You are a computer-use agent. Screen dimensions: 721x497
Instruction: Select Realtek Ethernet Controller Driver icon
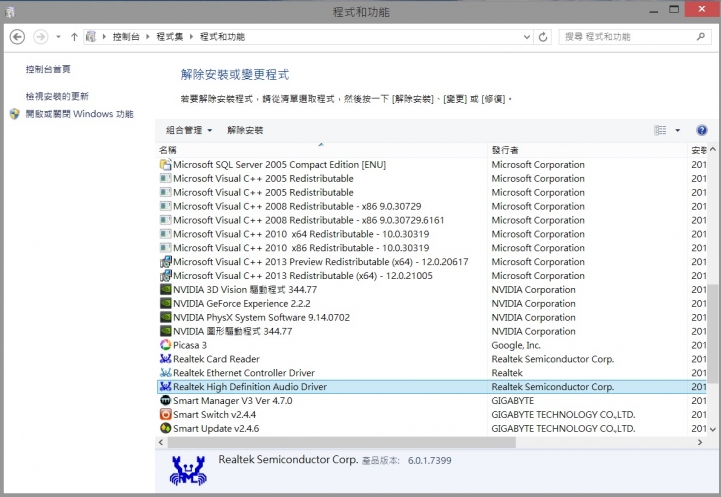(x=166, y=372)
